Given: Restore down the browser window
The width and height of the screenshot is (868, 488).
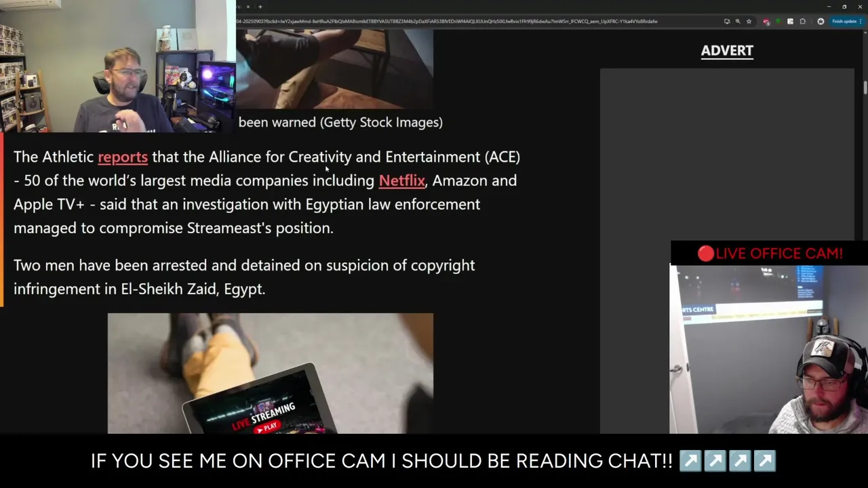Looking at the screenshot, I should 844,7.
